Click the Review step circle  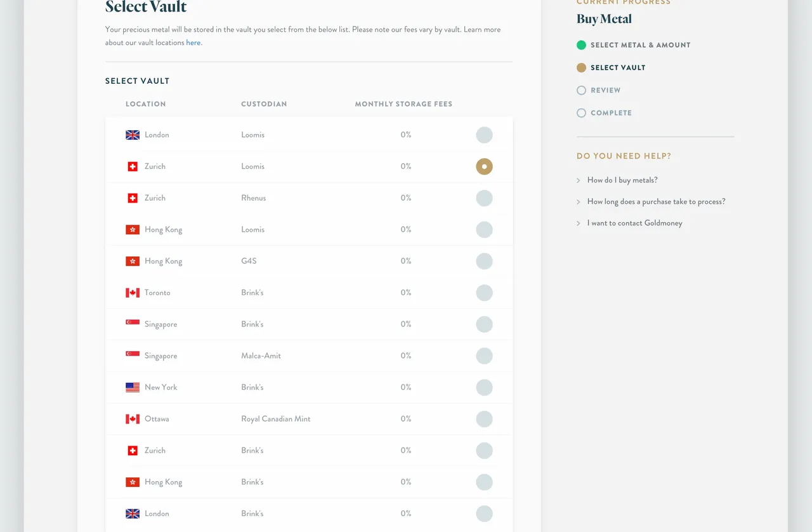pos(581,90)
